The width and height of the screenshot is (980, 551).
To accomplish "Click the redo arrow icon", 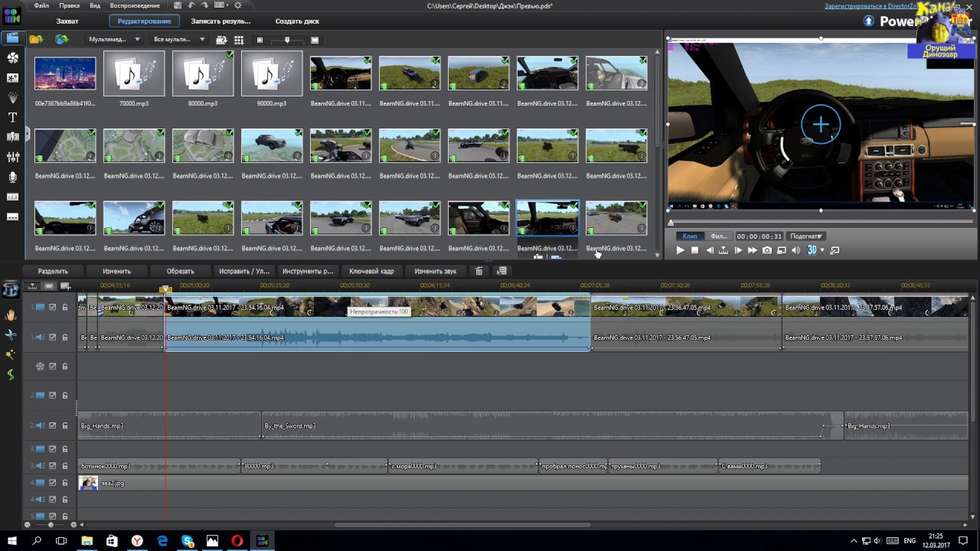I will click(206, 5).
